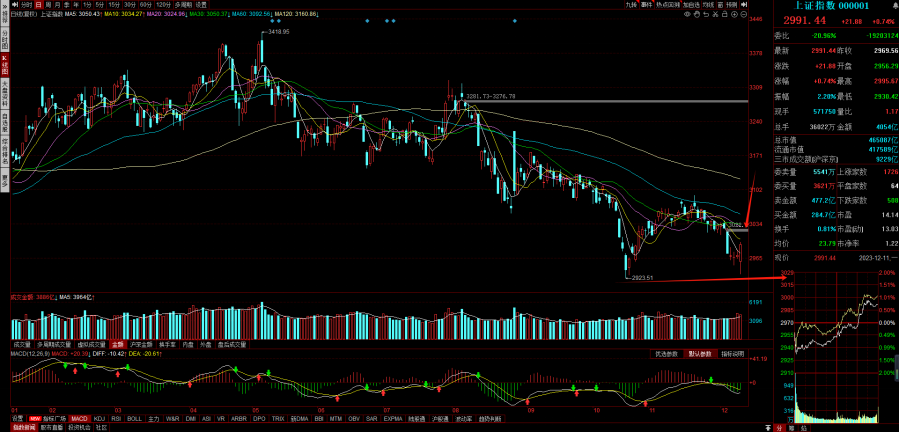This screenshot has width=899, height=432.
Task: Select the EXPMA indicator tab
Action: tap(393, 419)
